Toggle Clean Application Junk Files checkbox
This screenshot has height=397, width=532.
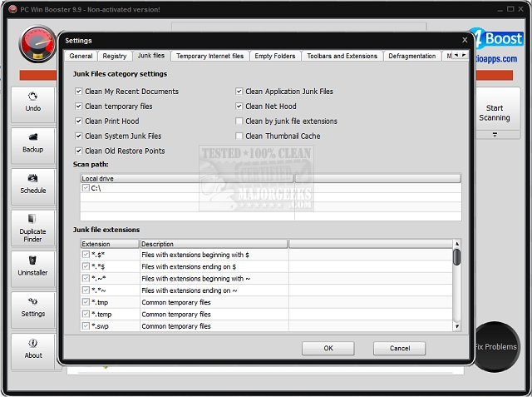pyautogui.click(x=239, y=92)
